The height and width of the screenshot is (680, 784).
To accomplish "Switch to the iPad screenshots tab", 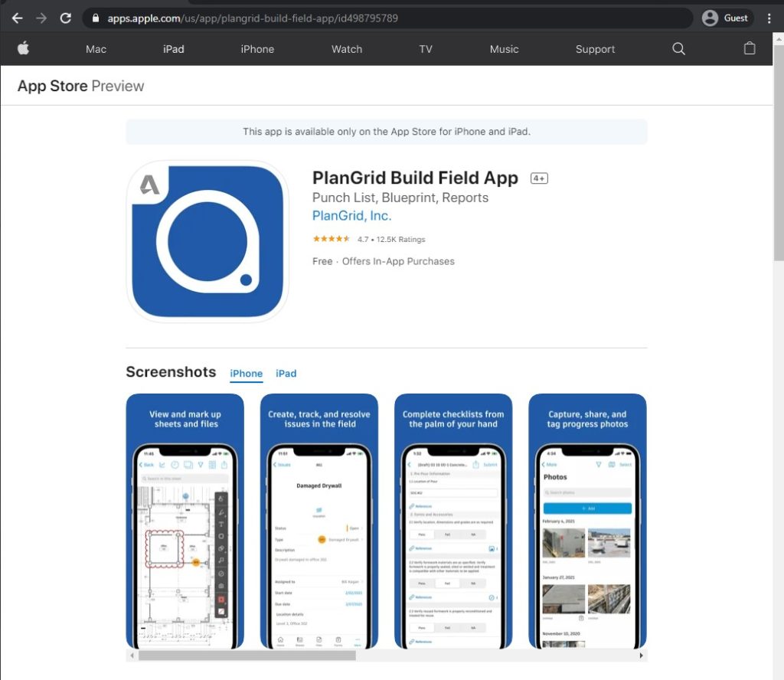I will click(x=286, y=374).
